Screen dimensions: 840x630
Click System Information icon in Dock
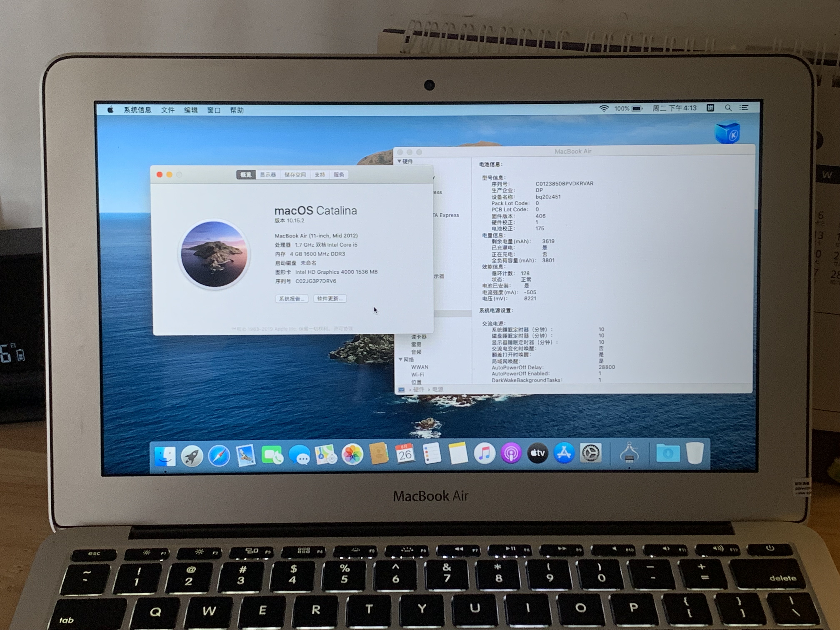pos(629,452)
